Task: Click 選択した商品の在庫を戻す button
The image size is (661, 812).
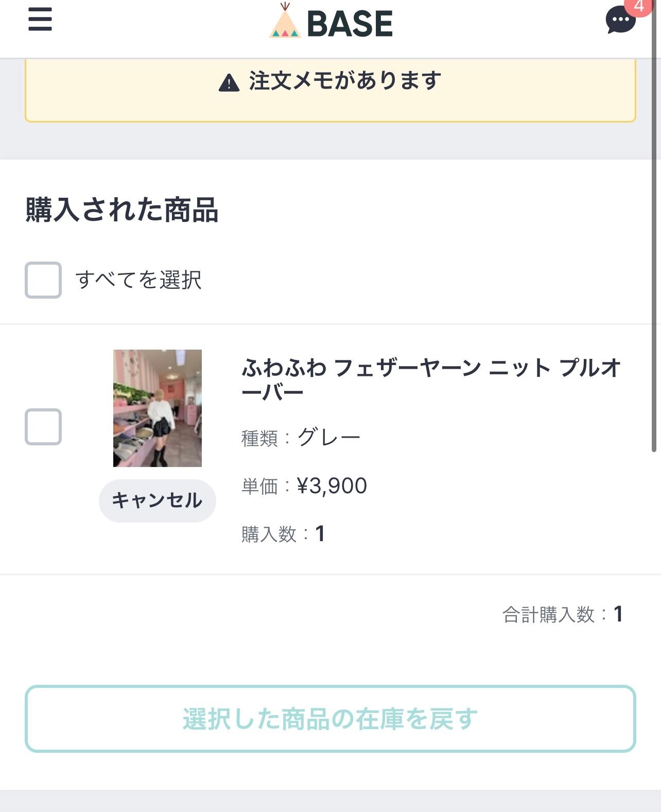Action: pos(330,719)
